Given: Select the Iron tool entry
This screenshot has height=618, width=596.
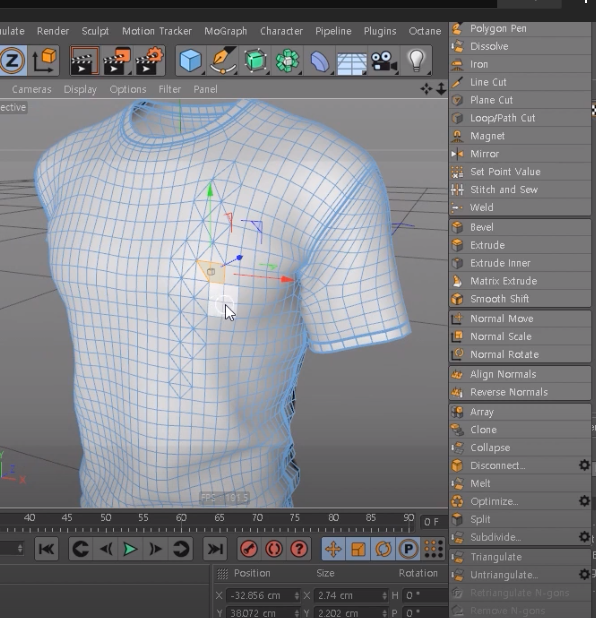Looking at the screenshot, I should [520, 64].
